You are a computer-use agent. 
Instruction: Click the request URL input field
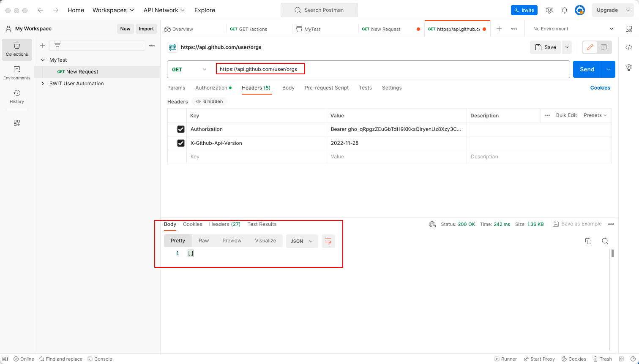392,69
